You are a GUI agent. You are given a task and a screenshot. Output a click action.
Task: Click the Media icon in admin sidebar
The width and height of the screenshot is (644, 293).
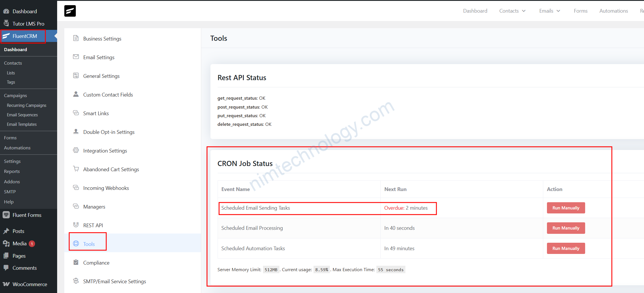pos(6,244)
